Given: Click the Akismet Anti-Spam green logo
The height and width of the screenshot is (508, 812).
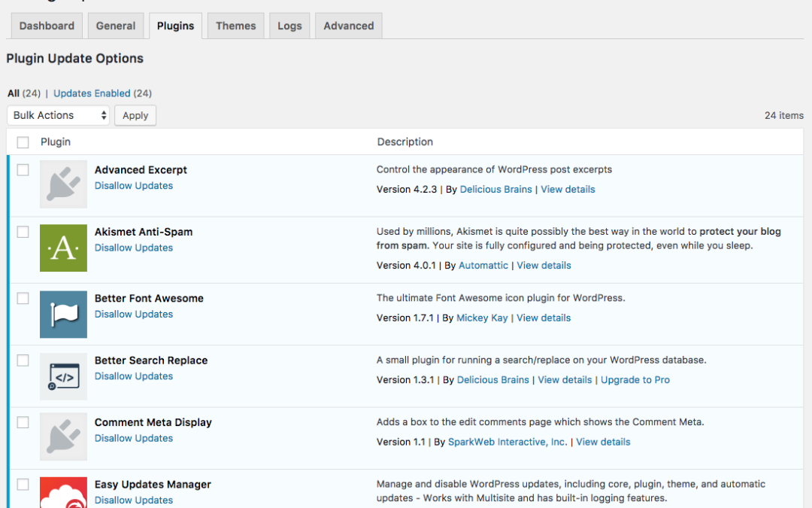Looking at the screenshot, I should click(x=63, y=248).
